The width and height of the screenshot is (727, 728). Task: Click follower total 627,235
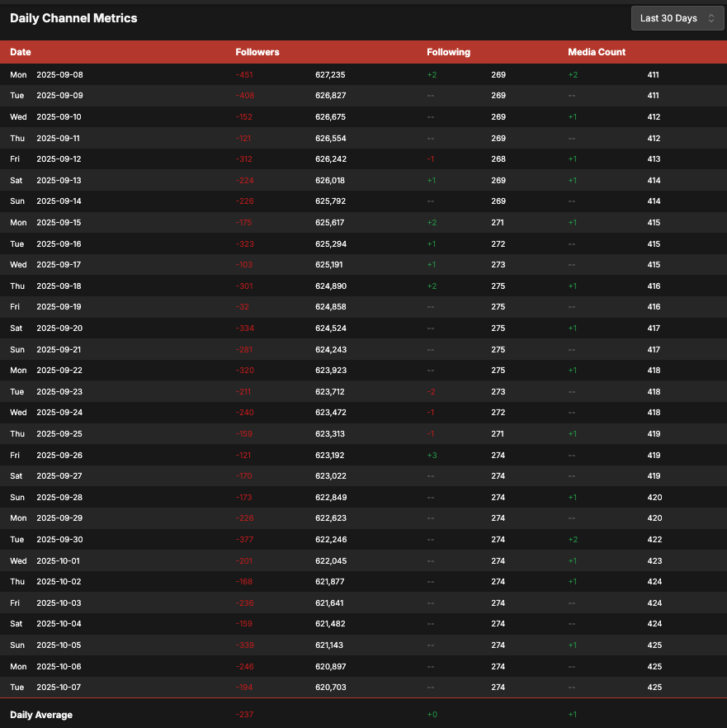pyautogui.click(x=330, y=74)
